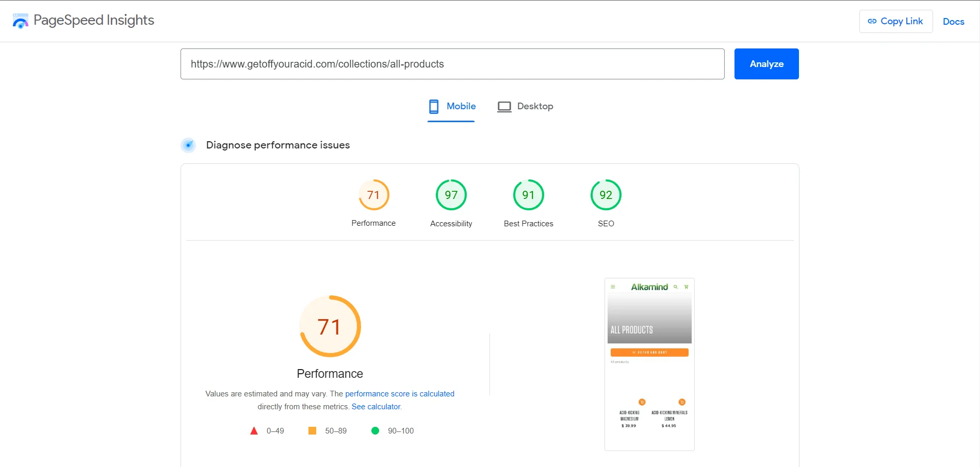Click the PageSpeed Insights title text

[94, 20]
